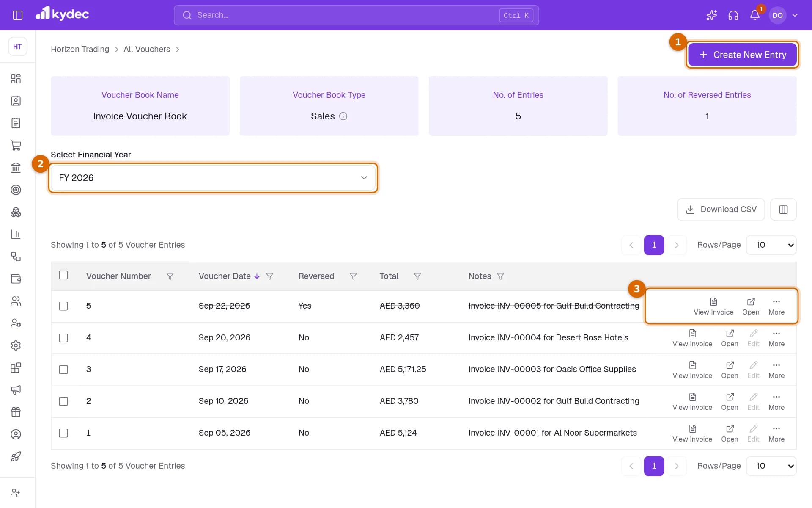Filter by Voucher Number funnel icon

170,276
